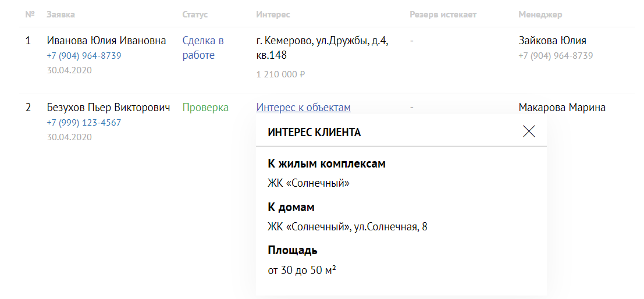Click Безухов's phone +7 (999) 123-4567

(84, 122)
